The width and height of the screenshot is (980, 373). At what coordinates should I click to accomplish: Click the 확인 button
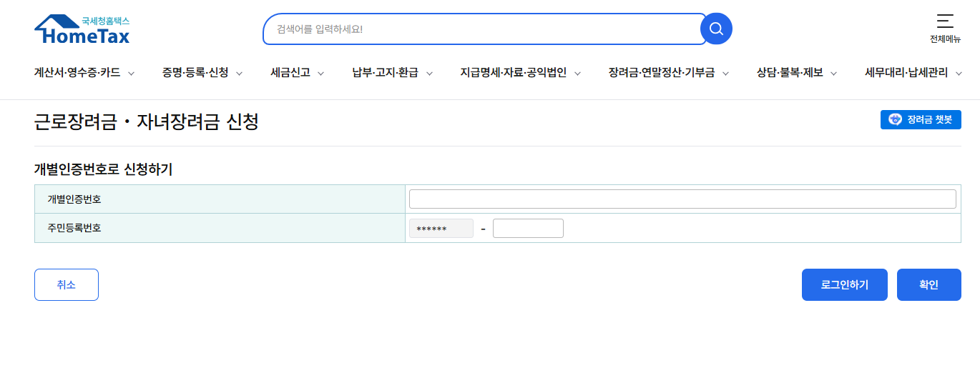(x=929, y=284)
